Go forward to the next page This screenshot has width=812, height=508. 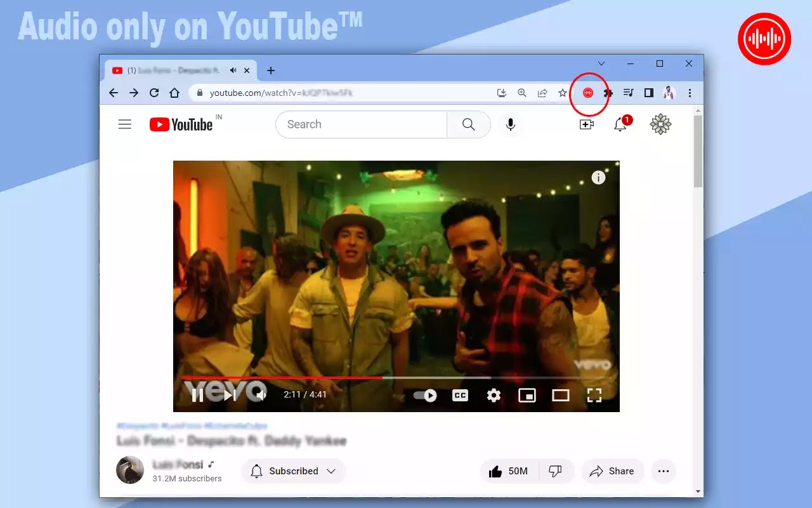pyautogui.click(x=134, y=93)
